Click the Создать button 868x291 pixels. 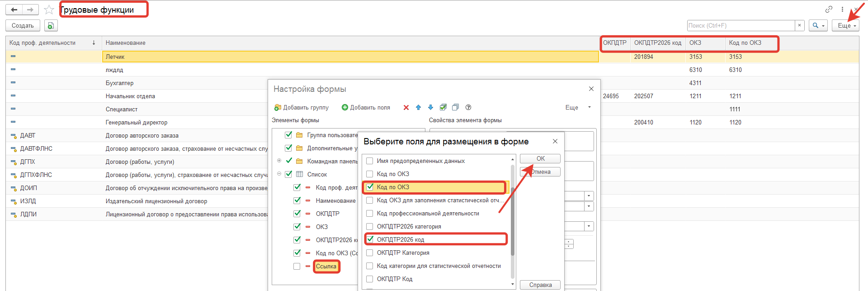tap(23, 26)
